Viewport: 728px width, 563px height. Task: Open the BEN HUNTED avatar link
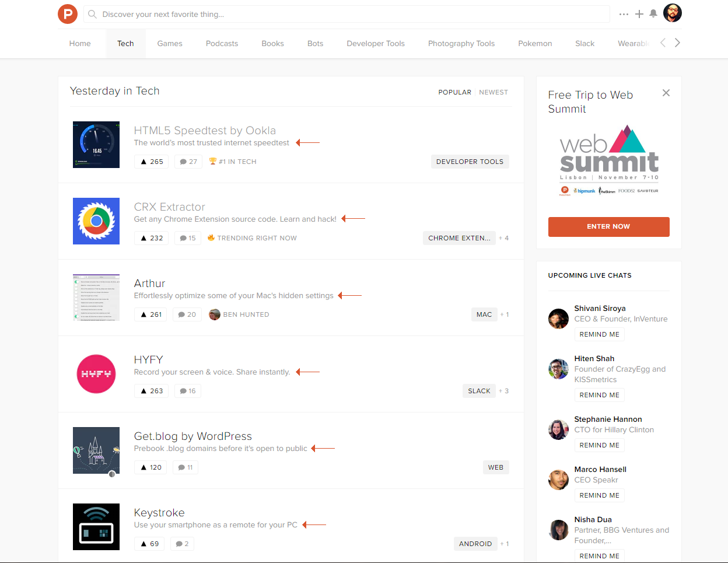click(x=239, y=314)
